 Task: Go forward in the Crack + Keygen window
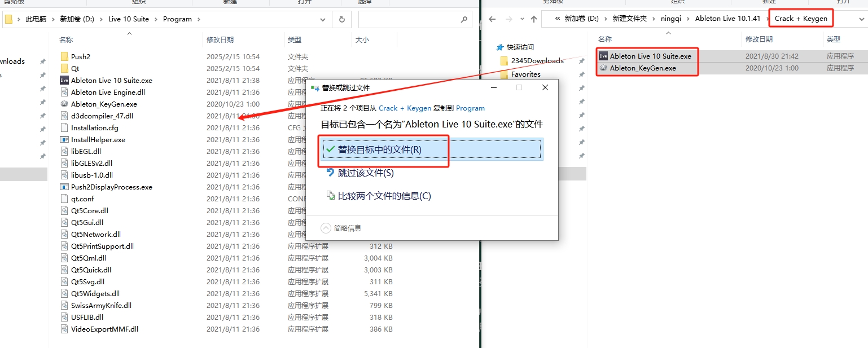point(510,19)
